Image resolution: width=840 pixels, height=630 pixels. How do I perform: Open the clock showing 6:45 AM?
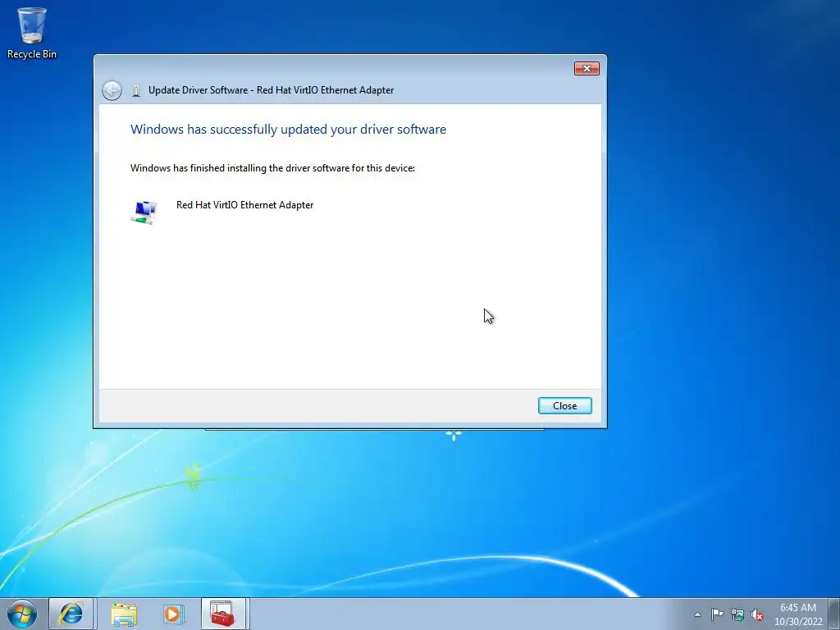(x=797, y=614)
